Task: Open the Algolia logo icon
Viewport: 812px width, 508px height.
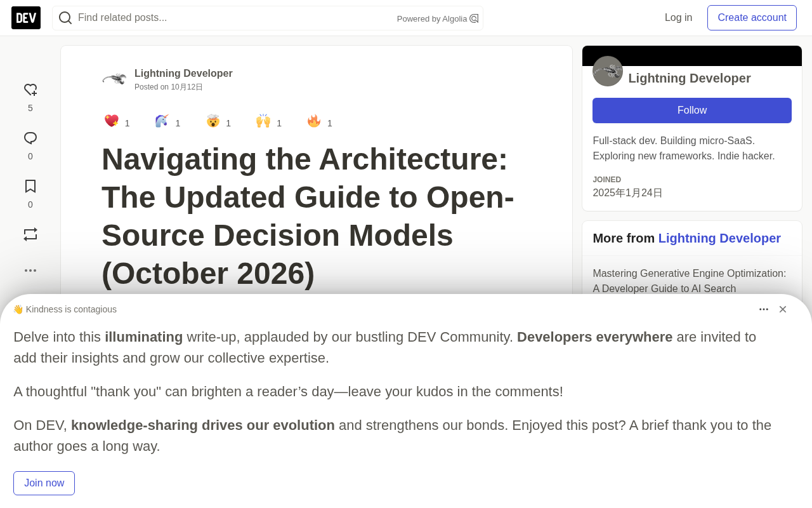Action: click(x=474, y=18)
